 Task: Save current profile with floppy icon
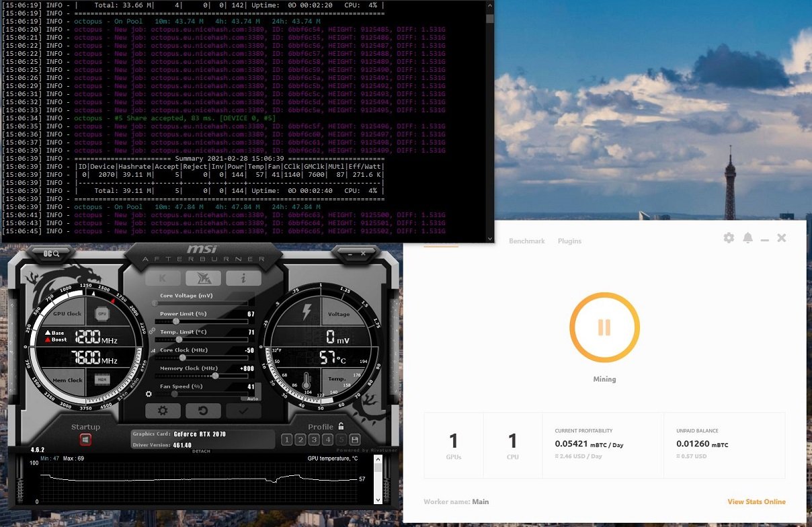point(355,440)
